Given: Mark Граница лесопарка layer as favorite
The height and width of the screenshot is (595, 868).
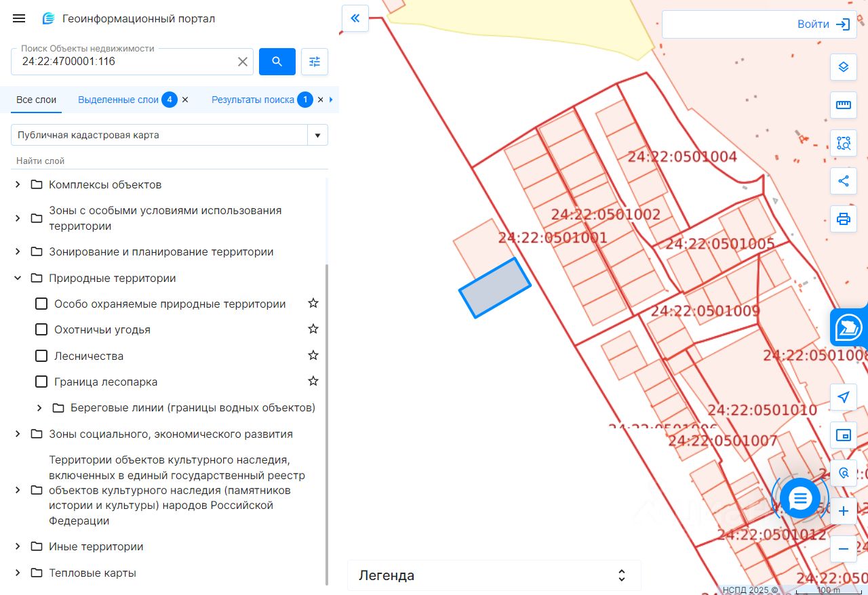Looking at the screenshot, I should point(313,382).
